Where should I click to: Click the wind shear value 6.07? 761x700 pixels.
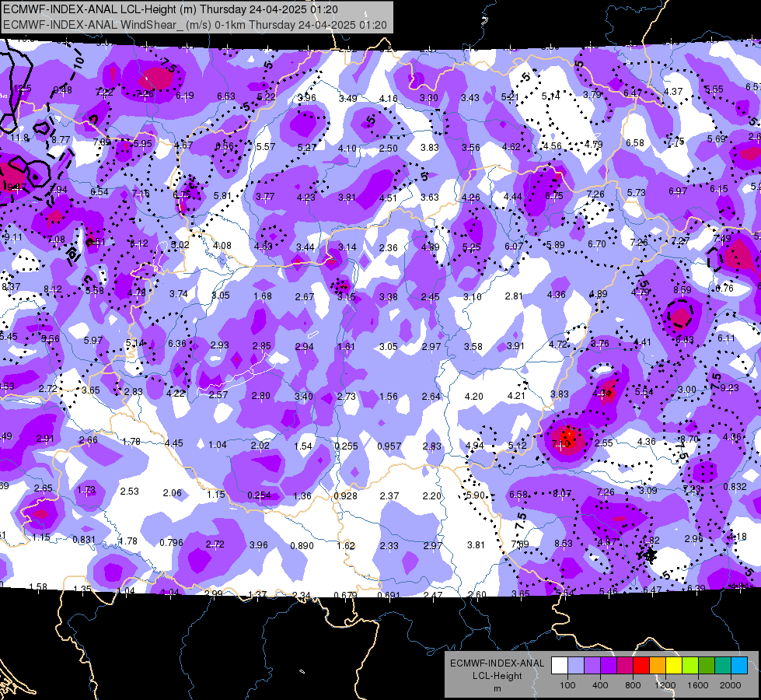point(514,247)
